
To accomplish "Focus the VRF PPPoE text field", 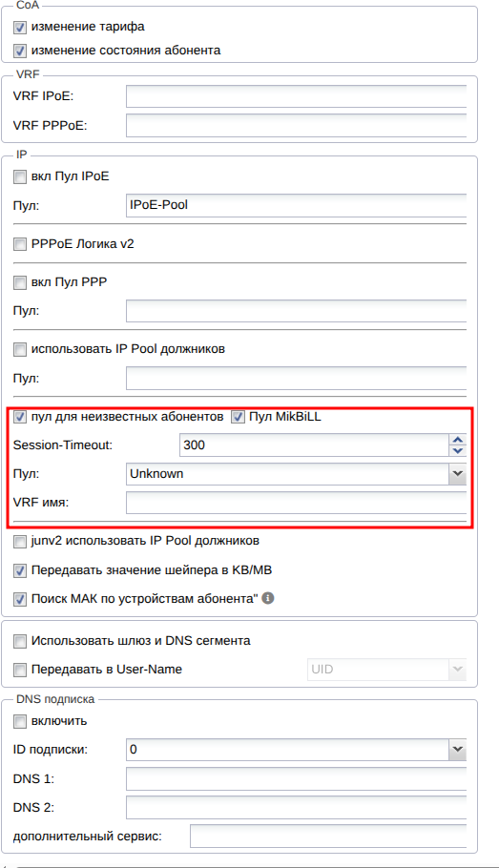I will point(297,126).
